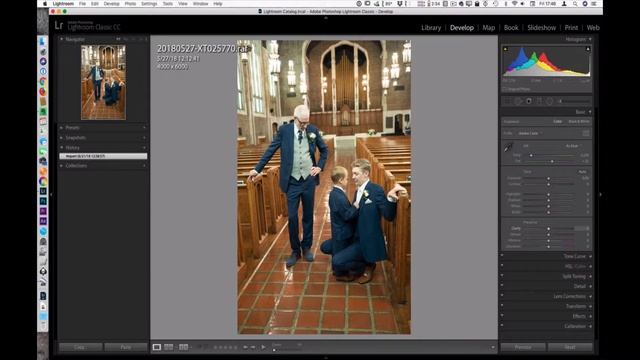Collapse the Basic panel

click(590, 112)
